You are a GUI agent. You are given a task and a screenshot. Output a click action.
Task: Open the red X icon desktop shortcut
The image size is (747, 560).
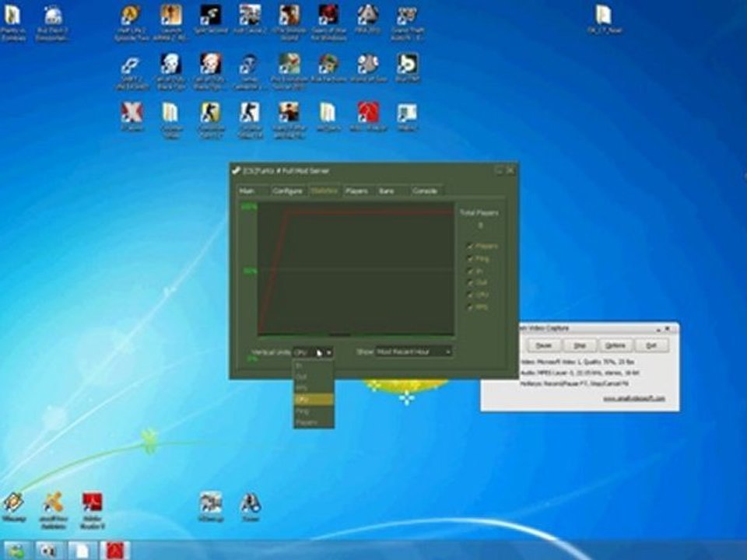132,117
